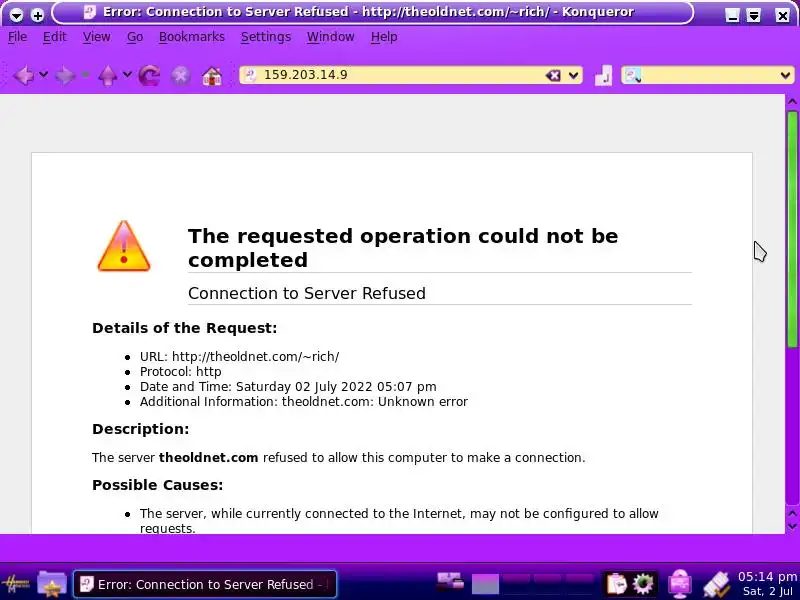The image size is (800, 600).
Task: Click the URL: http://theoldnet.com/~rich/ line
Action: (x=239, y=357)
